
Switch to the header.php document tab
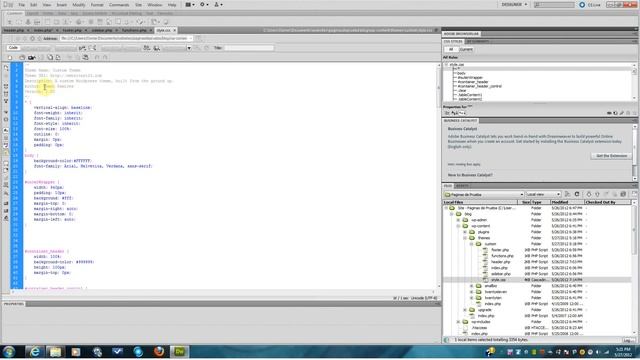pyautogui.click(x=14, y=30)
